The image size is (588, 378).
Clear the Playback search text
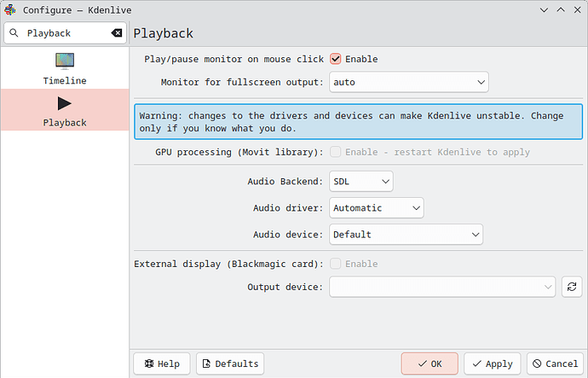[x=117, y=33]
